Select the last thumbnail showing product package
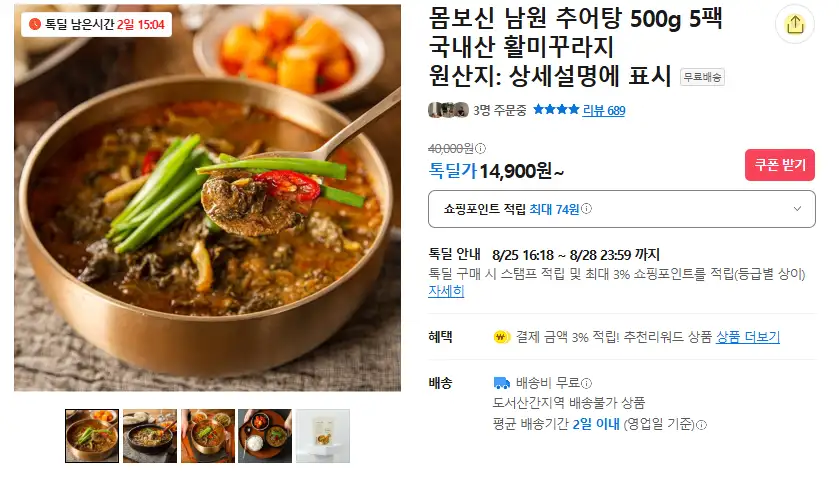839x488 pixels. coord(323,436)
